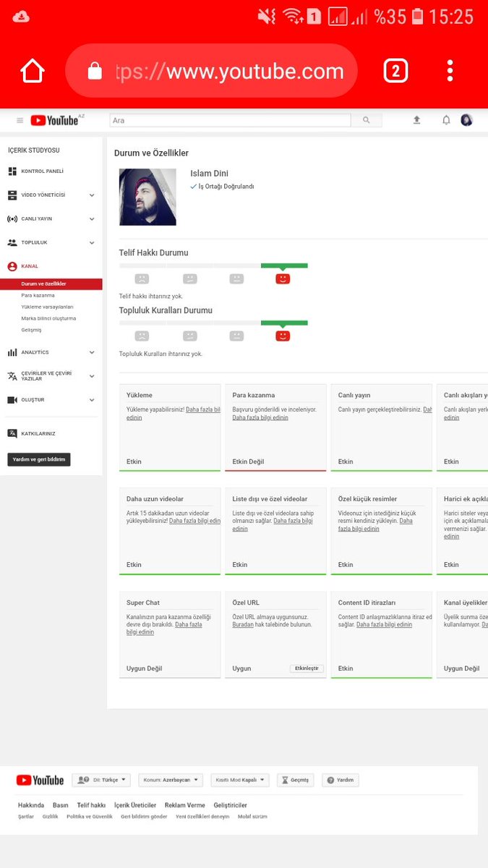Click the Yardım ve geri bildirim button

(39, 459)
